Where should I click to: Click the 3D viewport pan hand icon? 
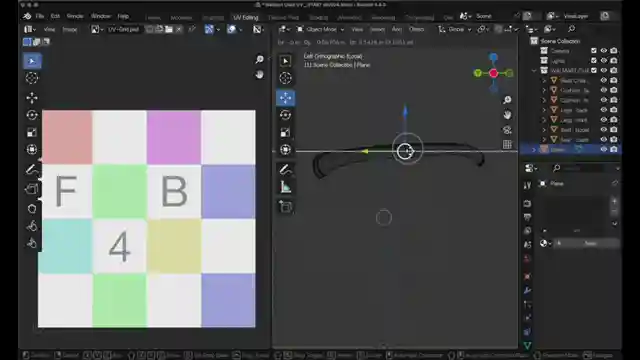click(507, 115)
